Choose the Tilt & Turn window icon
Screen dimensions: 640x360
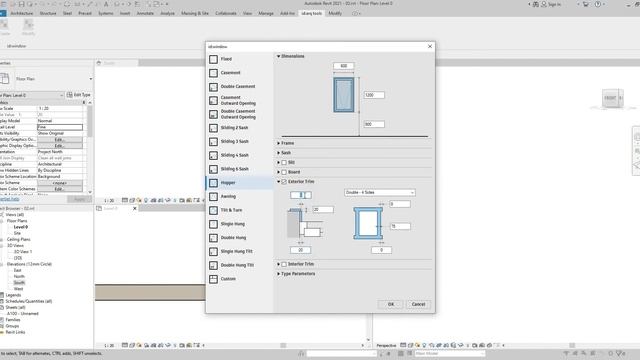pyautogui.click(x=213, y=210)
